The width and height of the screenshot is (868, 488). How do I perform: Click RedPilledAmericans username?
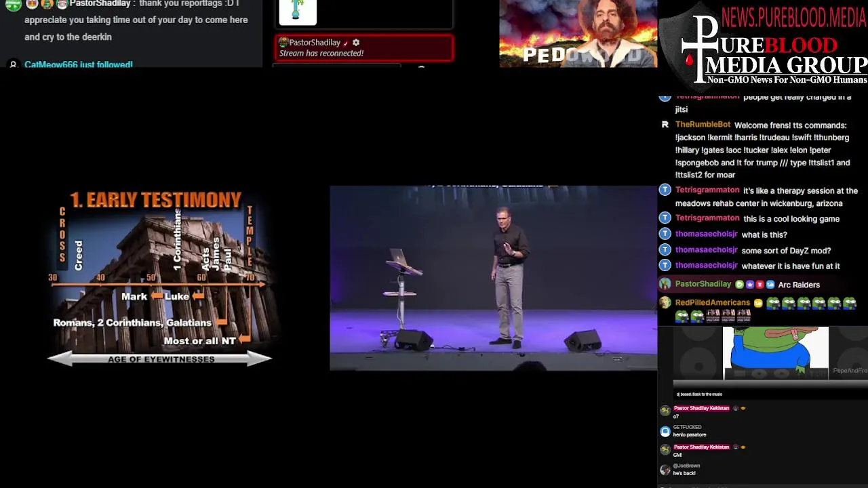click(x=713, y=302)
